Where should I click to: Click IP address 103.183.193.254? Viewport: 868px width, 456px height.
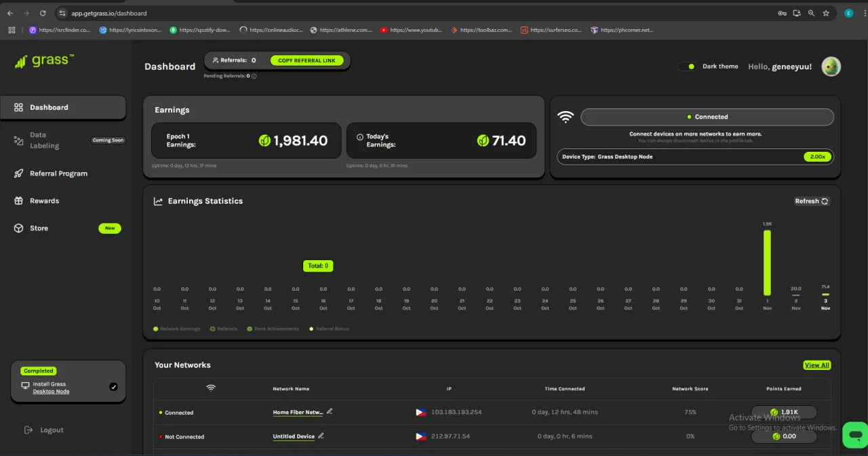pos(456,412)
